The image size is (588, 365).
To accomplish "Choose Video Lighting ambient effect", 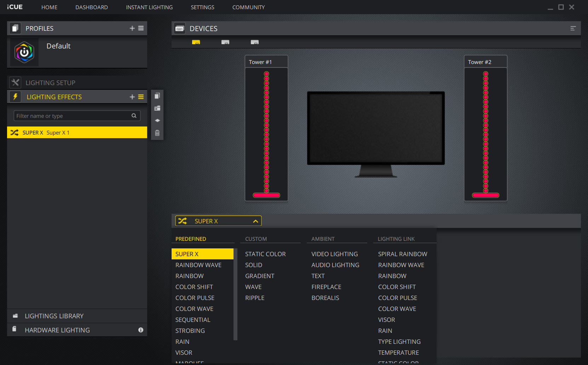I will pyautogui.click(x=335, y=254).
